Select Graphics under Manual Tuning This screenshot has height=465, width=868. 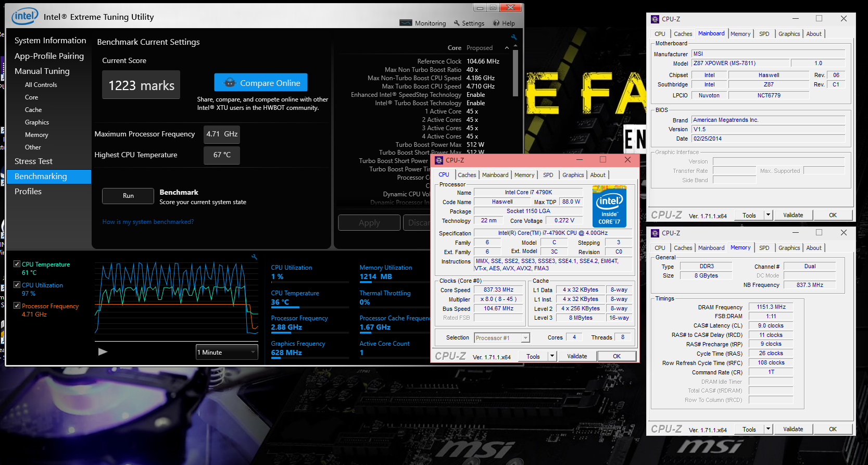tap(37, 122)
